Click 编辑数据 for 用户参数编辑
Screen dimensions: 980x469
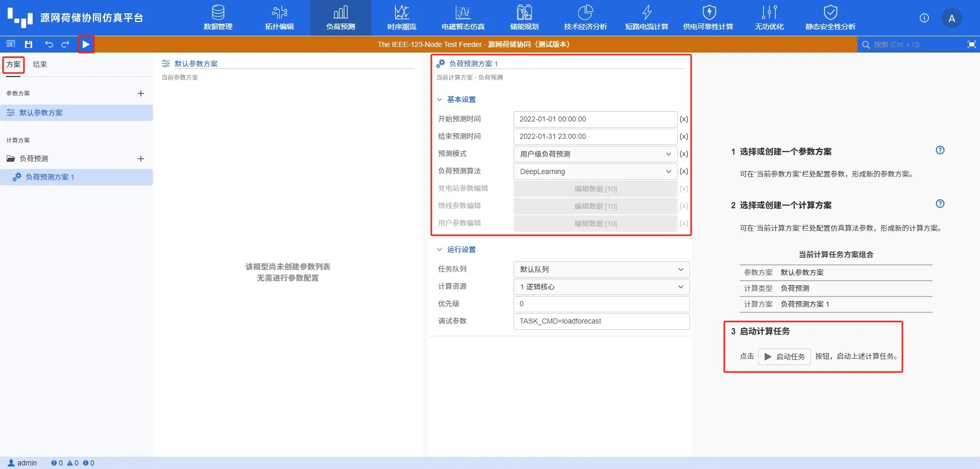(595, 224)
